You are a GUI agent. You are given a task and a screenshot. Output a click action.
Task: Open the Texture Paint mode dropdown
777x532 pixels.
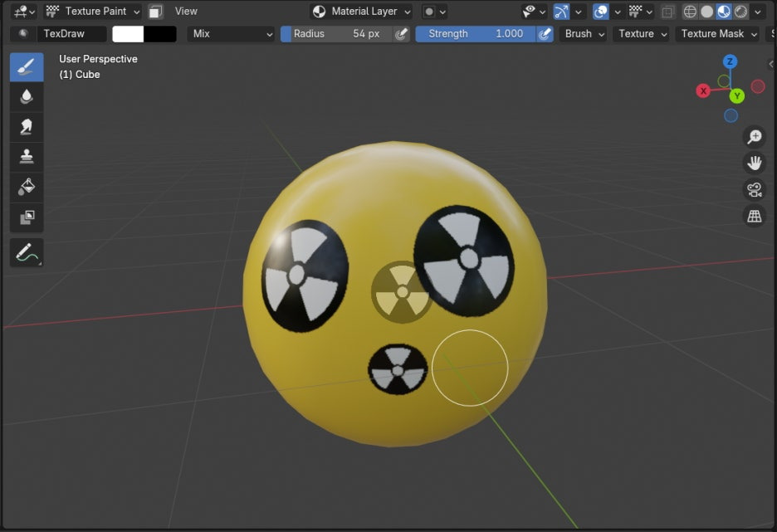click(x=93, y=12)
